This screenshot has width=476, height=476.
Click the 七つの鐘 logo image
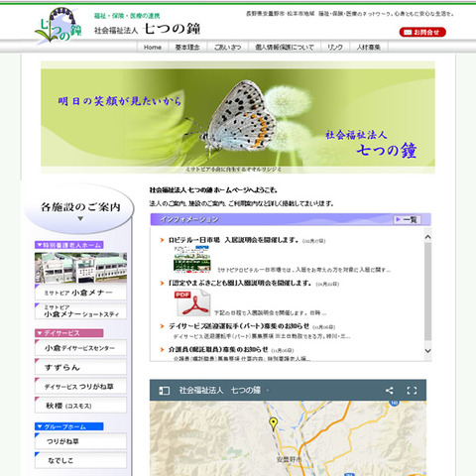pyautogui.click(x=59, y=26)
